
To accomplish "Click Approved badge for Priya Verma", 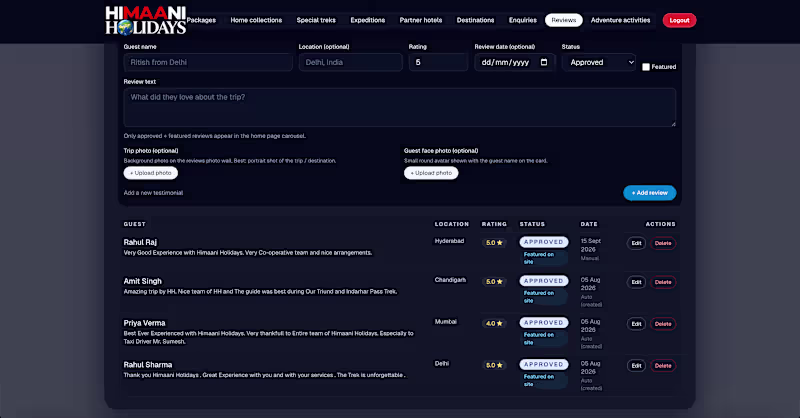I will (544, 323).
